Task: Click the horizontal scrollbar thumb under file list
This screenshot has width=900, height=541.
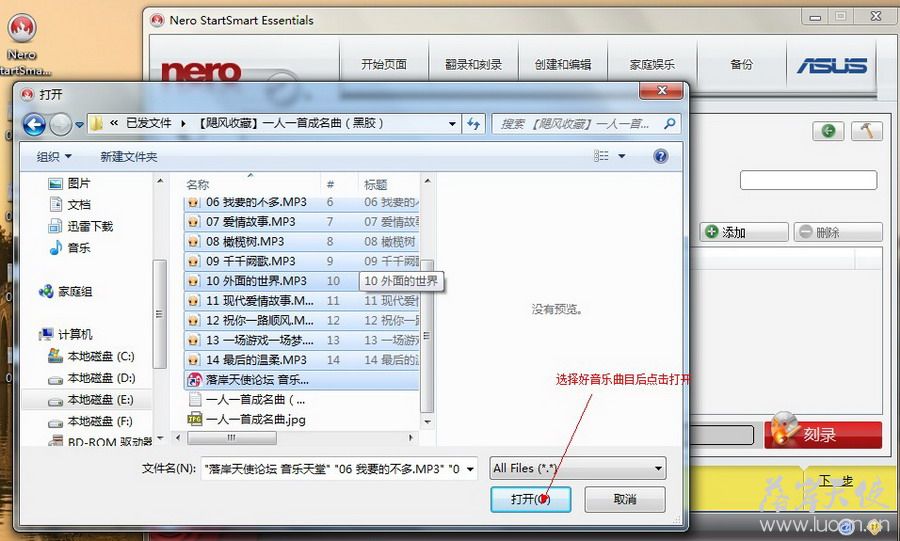Action: 232,438
